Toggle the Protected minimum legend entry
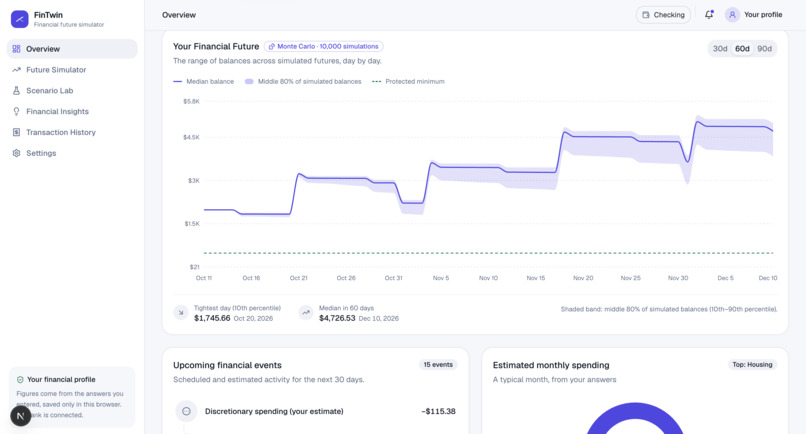The image size is (806, 434). (x=408, y=81)
